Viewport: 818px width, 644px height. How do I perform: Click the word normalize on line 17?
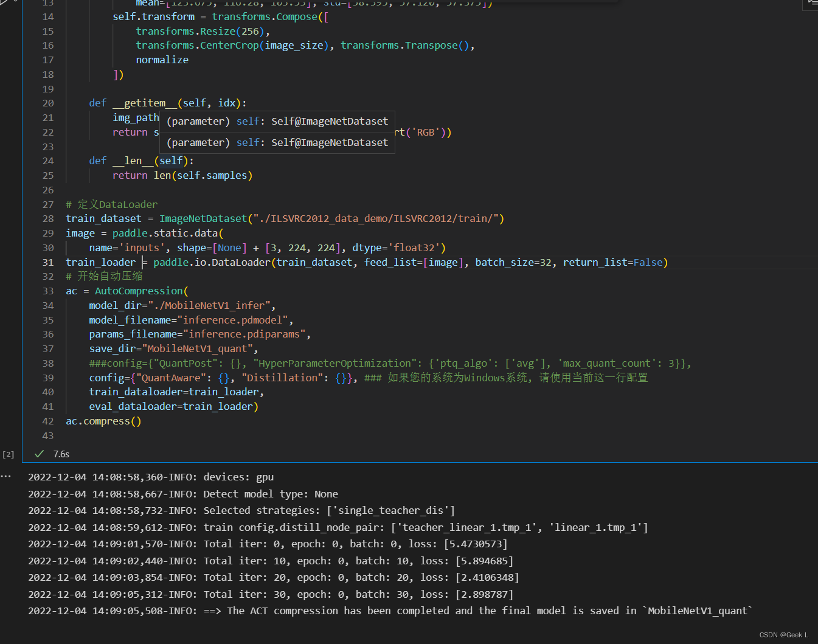pyautogui.click(x=162, y=60)
